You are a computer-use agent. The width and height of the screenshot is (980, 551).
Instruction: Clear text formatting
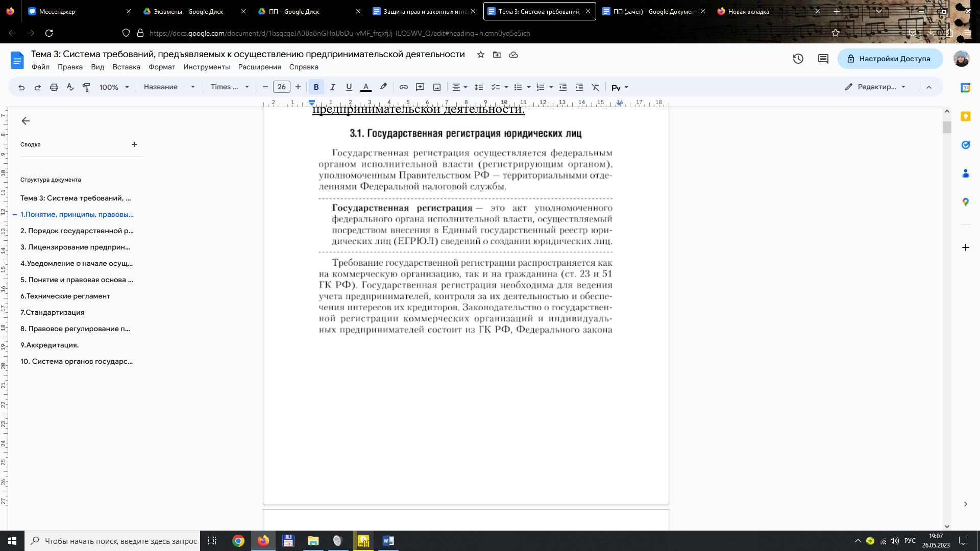coord(596,87)
